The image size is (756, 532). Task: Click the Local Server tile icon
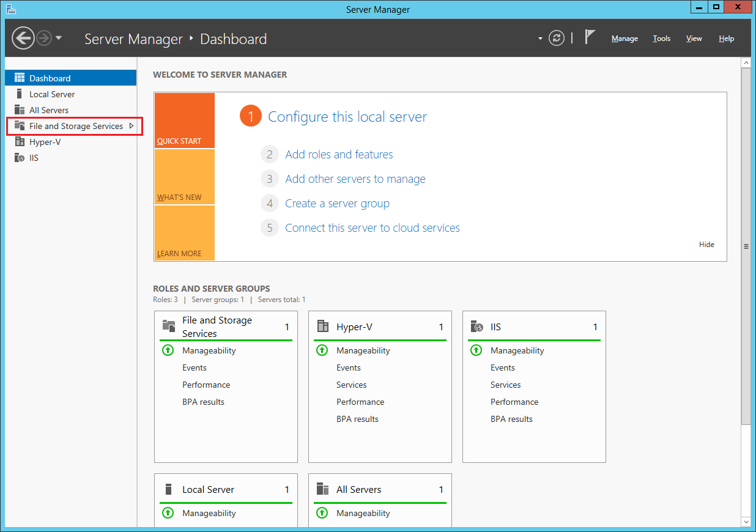(x=169, y=489)
